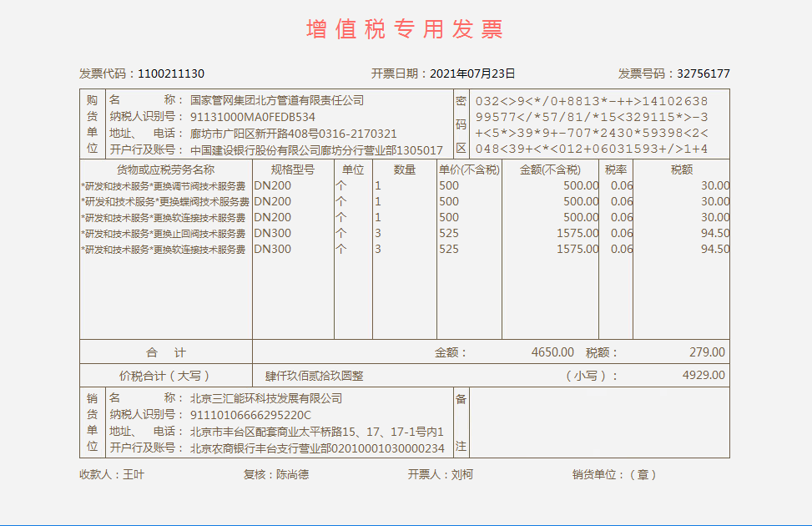Click amount 1575.00 in the 更换止回阀 row
Image resolution: width=812 pixels, height=526 pixels.
[x=578, y=233]
